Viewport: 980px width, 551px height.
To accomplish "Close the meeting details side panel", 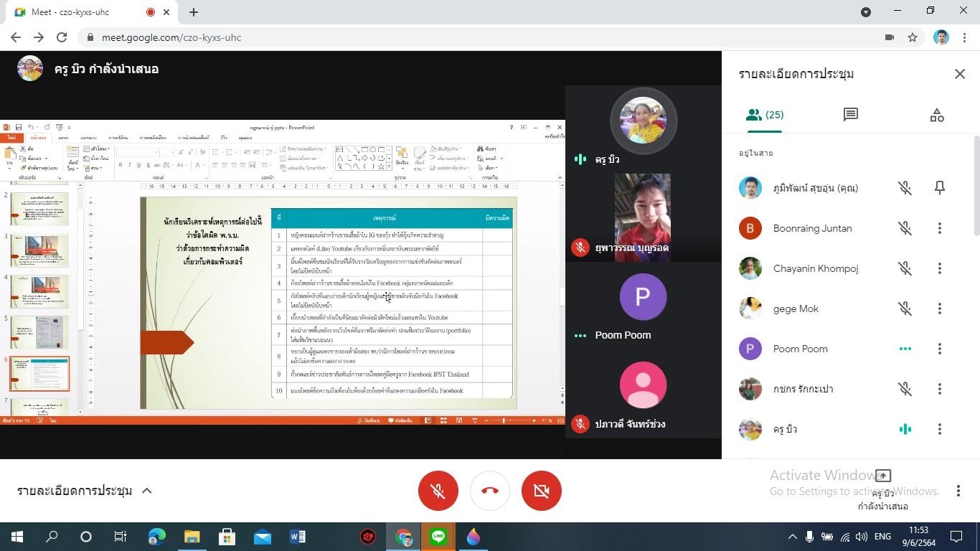I will pos(960,74).
